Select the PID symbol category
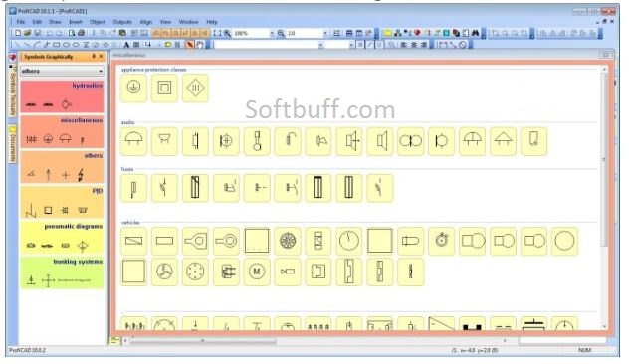Viewport: 629px width, 364px height. 62,203
